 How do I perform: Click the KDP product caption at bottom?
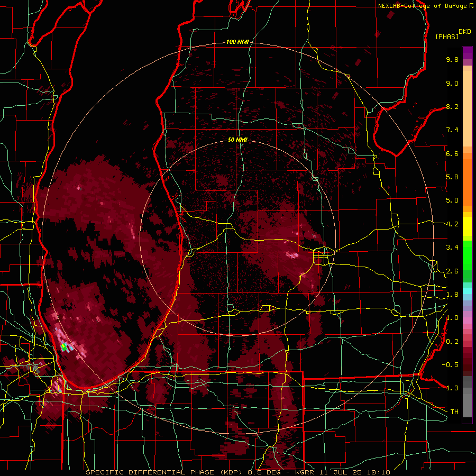[x=237, y=472]
